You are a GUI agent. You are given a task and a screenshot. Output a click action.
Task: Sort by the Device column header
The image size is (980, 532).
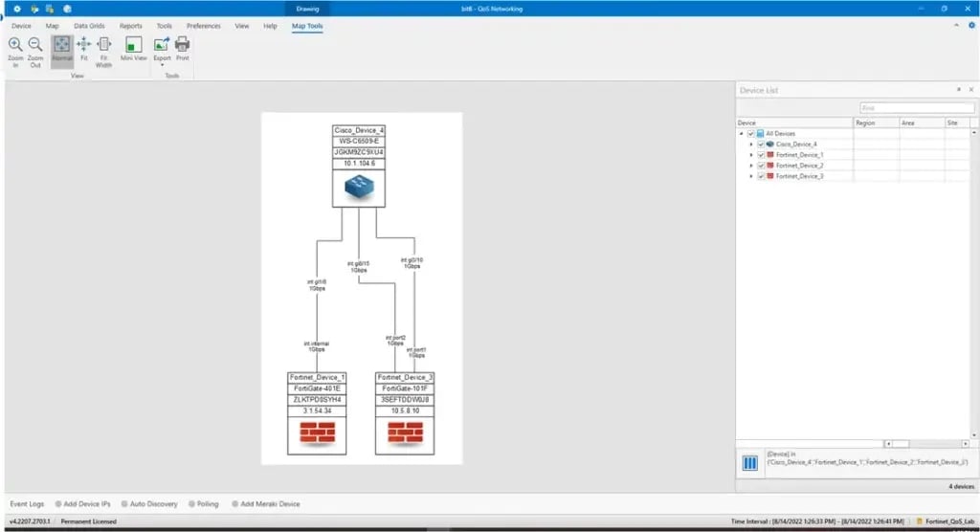(794, 123)
